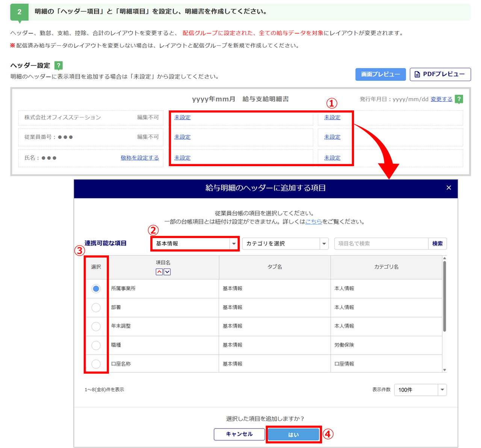Click the 敬称を設定する link
Screen dimensions: 481x448
pyautogui.click(x=139, y=158)
